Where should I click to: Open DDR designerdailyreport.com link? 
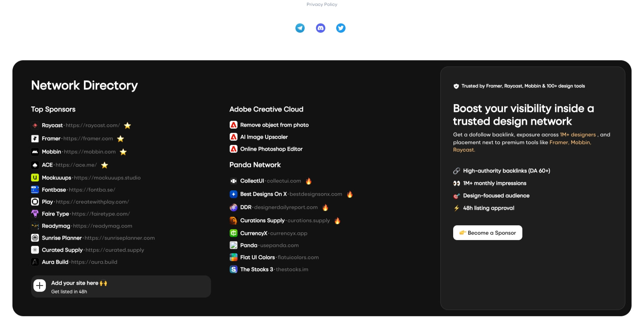pos(279,207)
